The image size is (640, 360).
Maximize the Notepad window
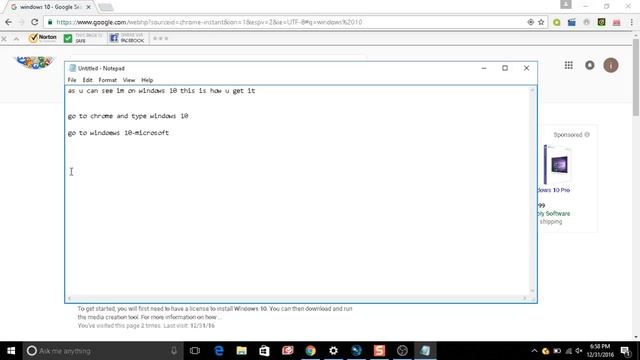[x=505, y=68]
